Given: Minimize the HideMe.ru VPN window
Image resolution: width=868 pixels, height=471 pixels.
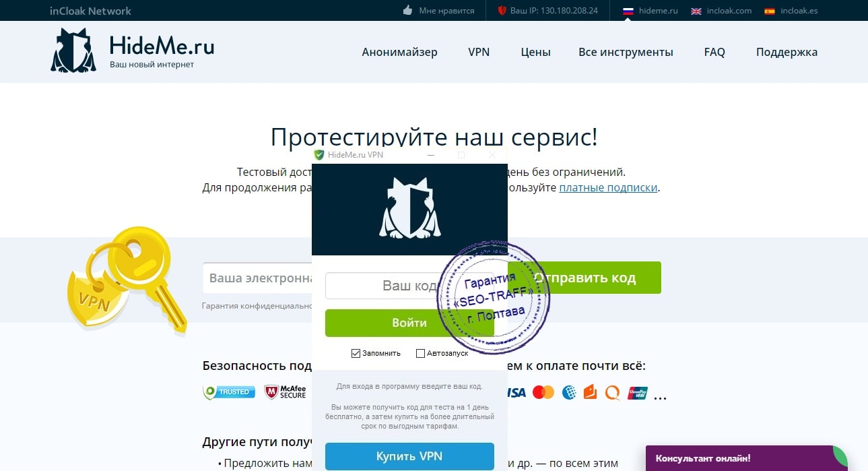Looking at the screenshot, I should (x=431, y=155).
